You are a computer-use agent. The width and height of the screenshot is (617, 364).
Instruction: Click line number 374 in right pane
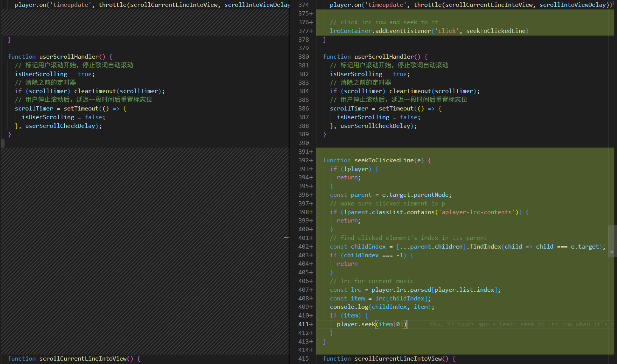[303, 5]
